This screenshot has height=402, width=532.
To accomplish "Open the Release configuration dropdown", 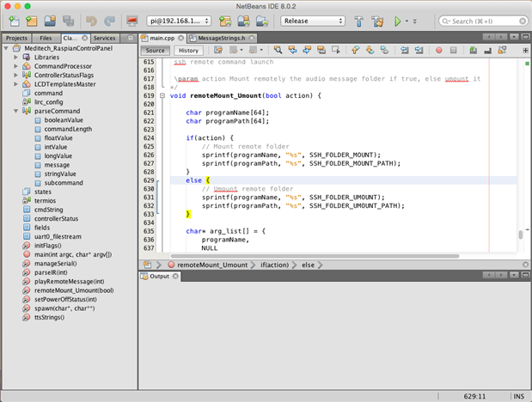I will tap(313, 21).
